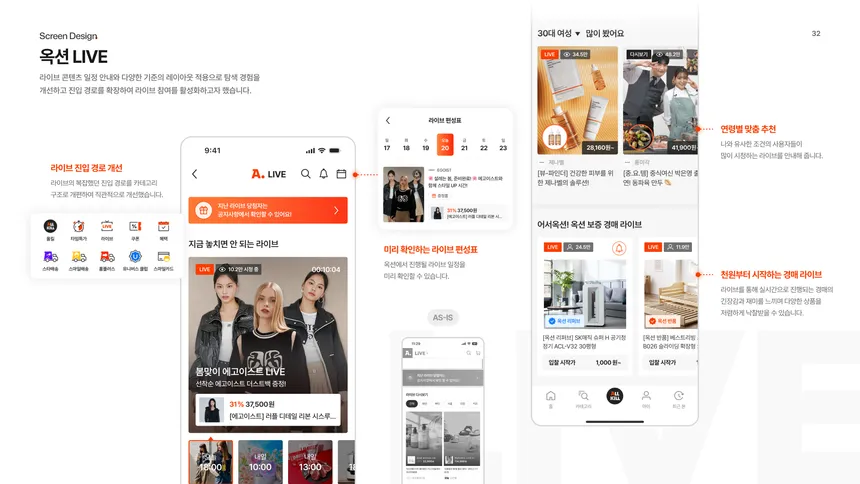Screen dimensions: 860x484
Task: Tap the LIVE badge on the main video
Action: [x=205, y=269]
